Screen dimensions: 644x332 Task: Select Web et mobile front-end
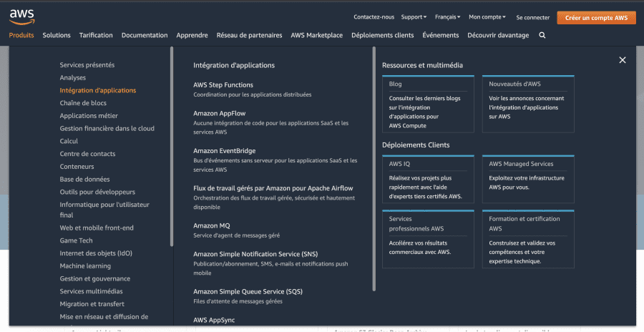pos(97,228)
